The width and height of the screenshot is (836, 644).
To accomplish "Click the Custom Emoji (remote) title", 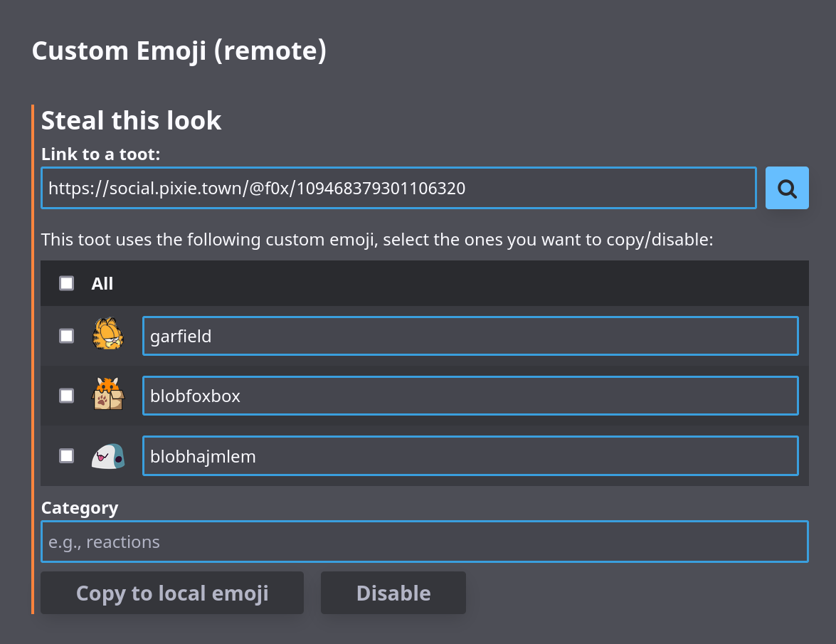I will (179, 50).
